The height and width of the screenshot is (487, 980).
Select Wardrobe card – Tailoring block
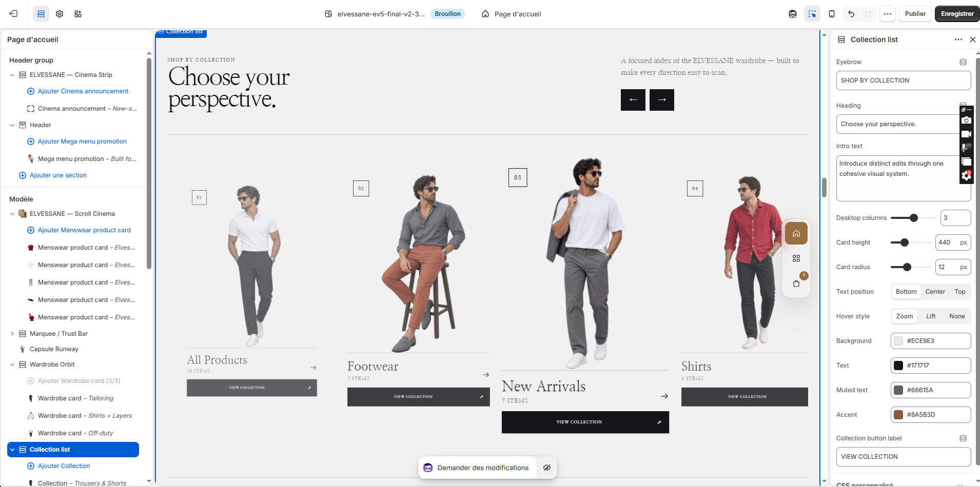click(75, 398)
